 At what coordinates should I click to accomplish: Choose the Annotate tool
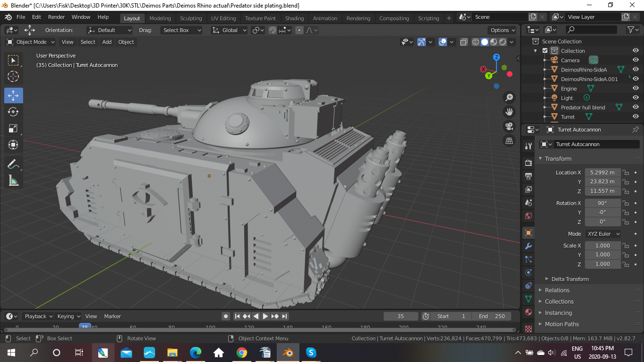coord(13,164)
